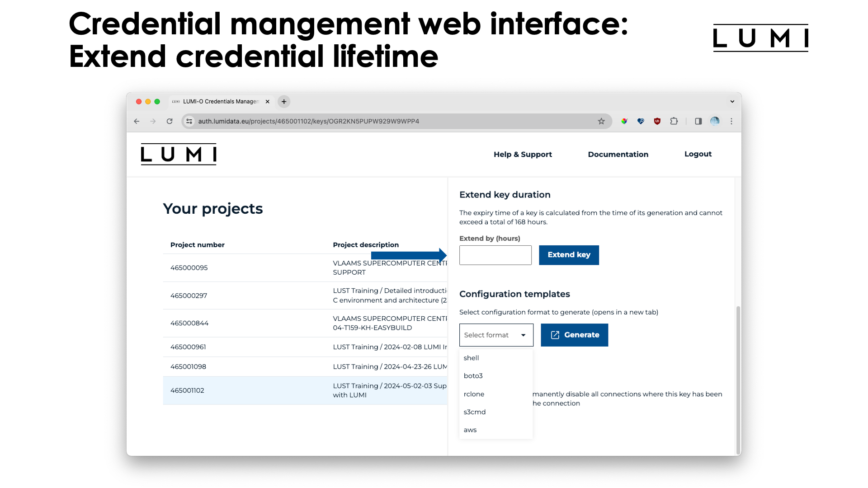Click the reload/refresh icon in browser

click(170, 121)
